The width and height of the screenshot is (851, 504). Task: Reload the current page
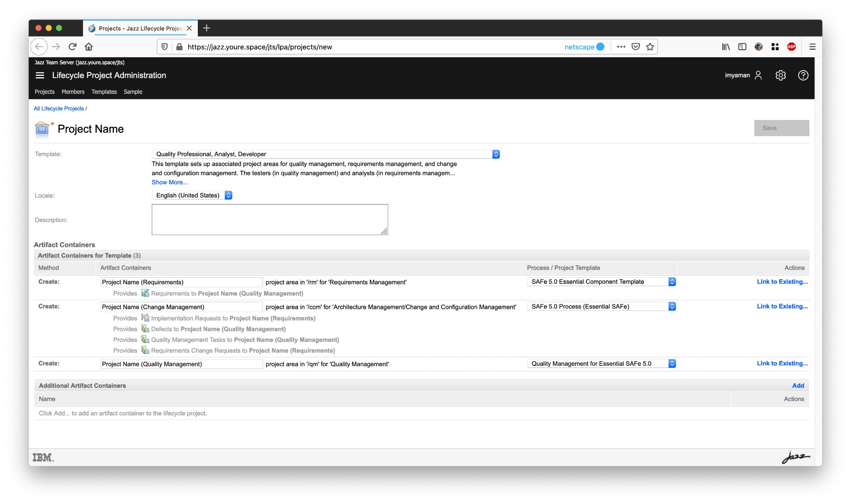coord(72,47)
